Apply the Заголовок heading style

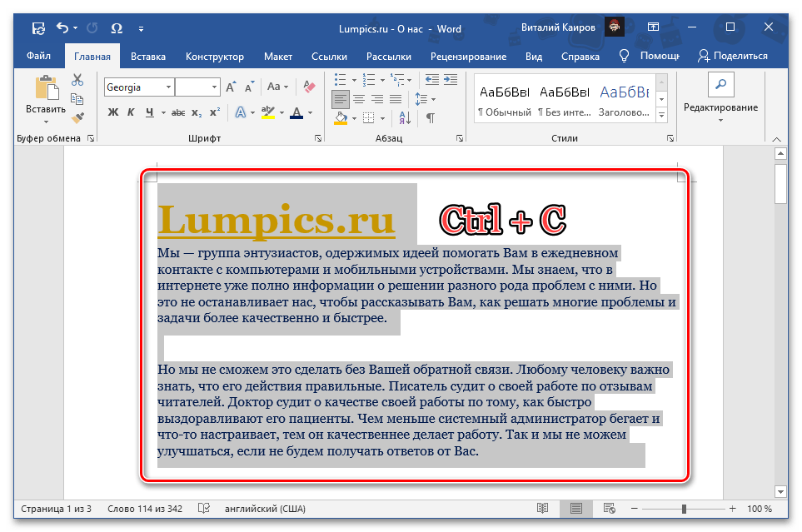[x=625, y=100]
